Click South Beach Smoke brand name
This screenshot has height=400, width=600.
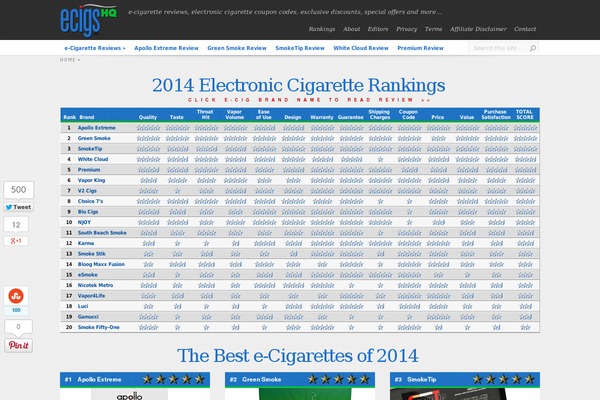click(x=102, y=233)
